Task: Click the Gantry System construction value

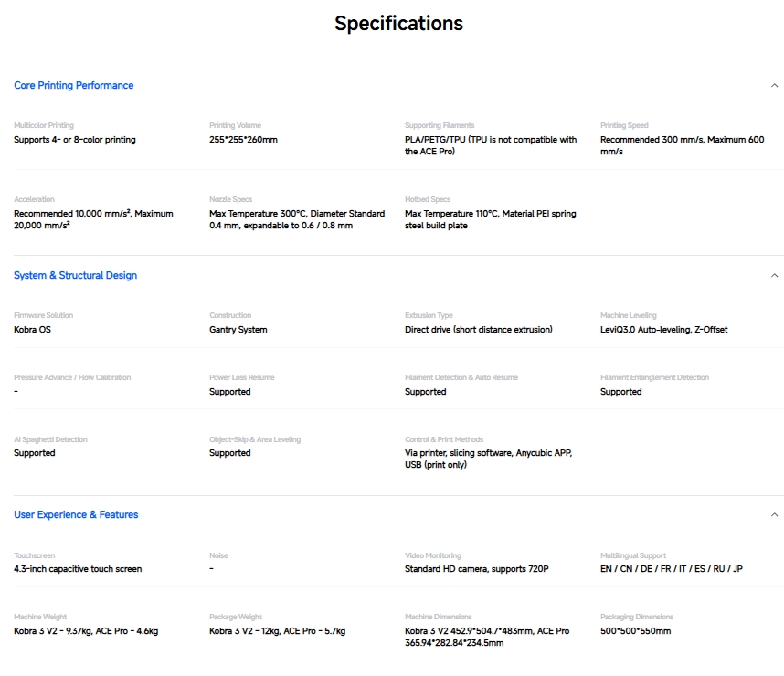Action: tap(238, 330)
